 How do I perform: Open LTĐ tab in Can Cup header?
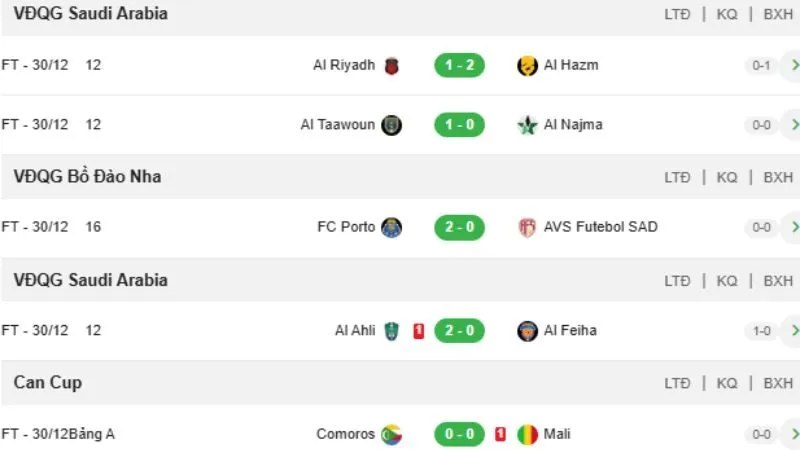coord(677,383)
